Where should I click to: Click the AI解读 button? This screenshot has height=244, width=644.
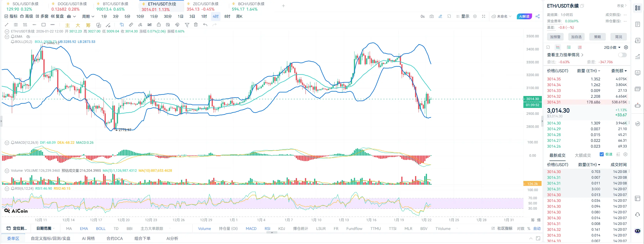pos(524,17)
